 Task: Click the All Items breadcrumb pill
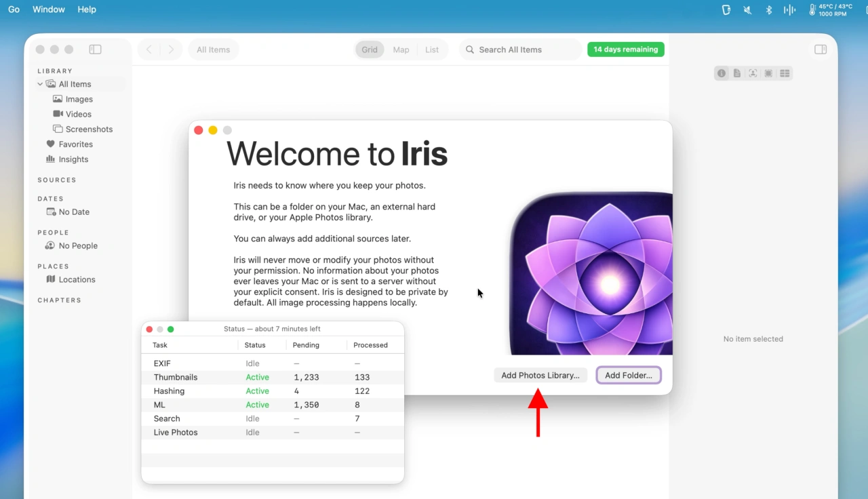(x=213, y=49)
